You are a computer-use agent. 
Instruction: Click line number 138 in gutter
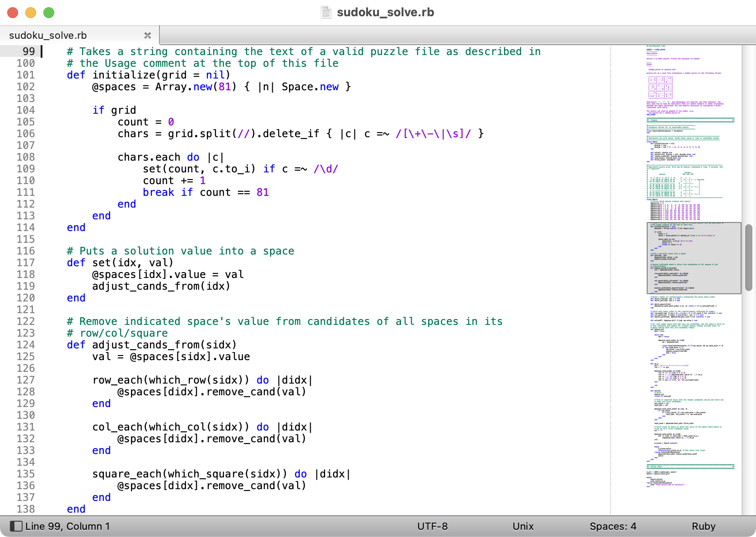point(25,509)
